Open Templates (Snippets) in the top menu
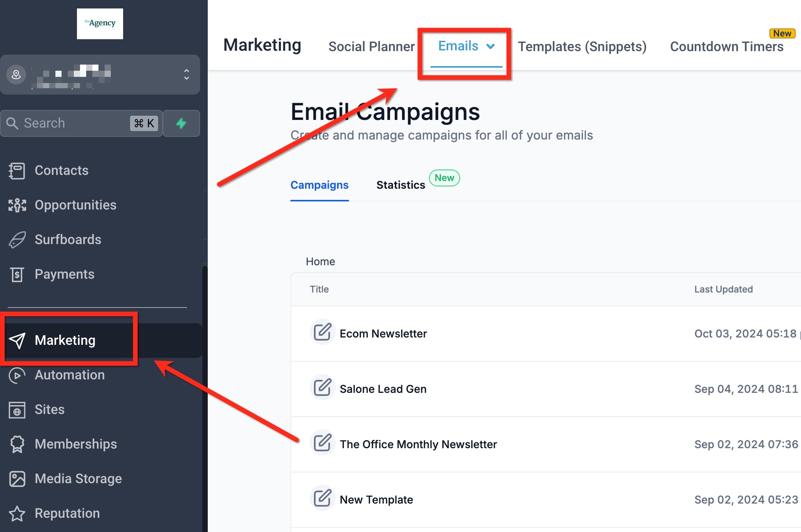The height and width of the screenshot is (532, 801). click(x=582, y=47)
